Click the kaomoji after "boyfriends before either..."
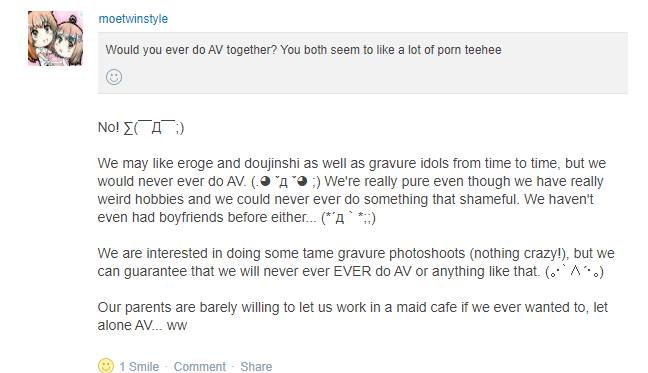Image resolution: width=648 pixels, height=373 pixels. pyautogui.click(x=348, y=218)
